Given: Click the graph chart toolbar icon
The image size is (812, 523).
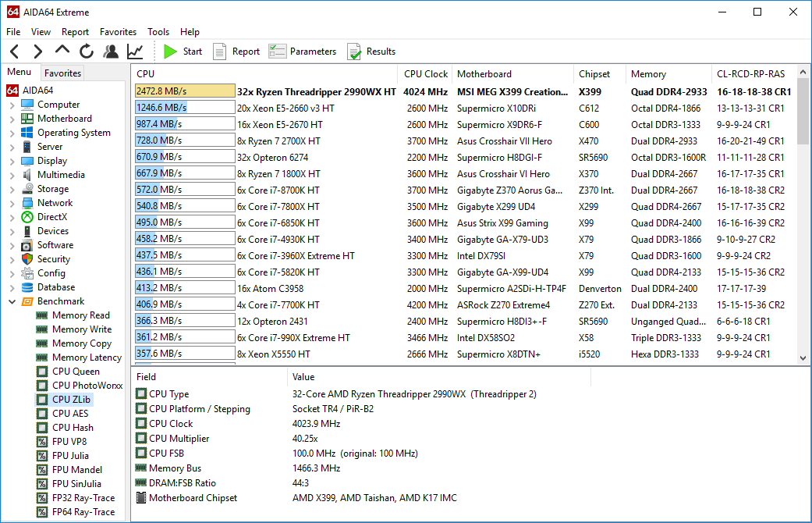Looking at the screenshot, I should 135,52.
